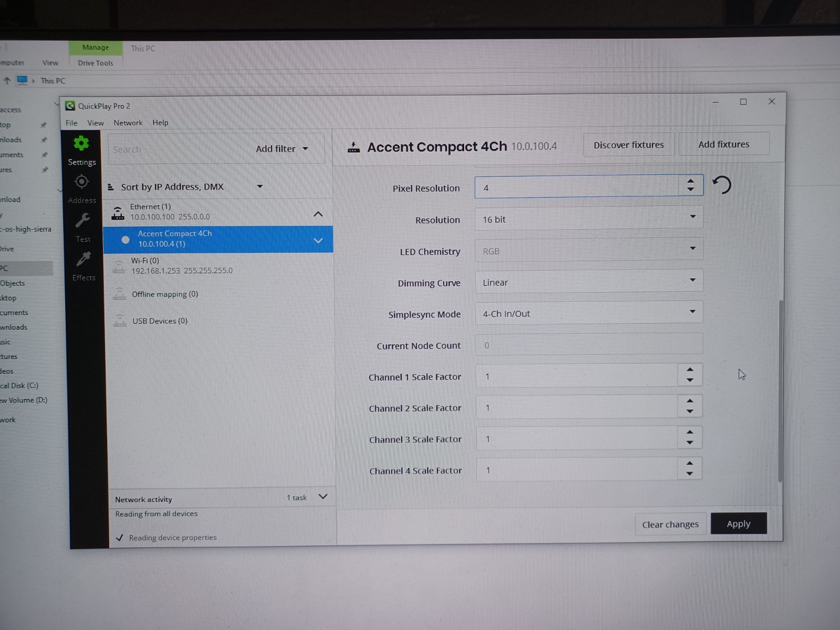
Task: Click the fixture icon beside Accent Compact 4Ch title
Action: coord(354,148)
